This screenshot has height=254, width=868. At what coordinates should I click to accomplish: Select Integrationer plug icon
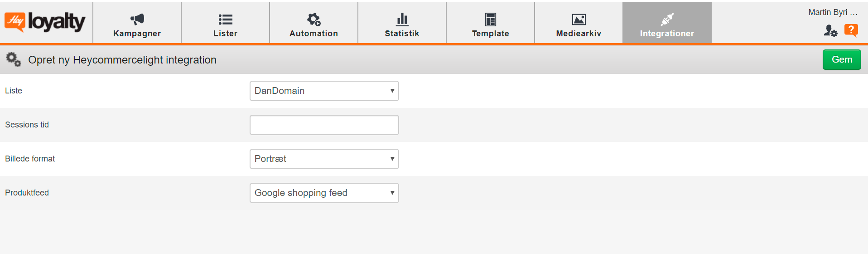pos(667,19)
